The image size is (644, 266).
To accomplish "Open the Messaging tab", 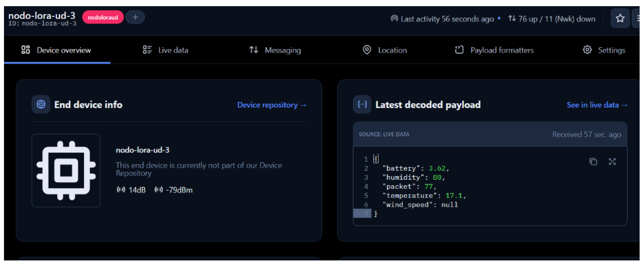I will 275,50.
